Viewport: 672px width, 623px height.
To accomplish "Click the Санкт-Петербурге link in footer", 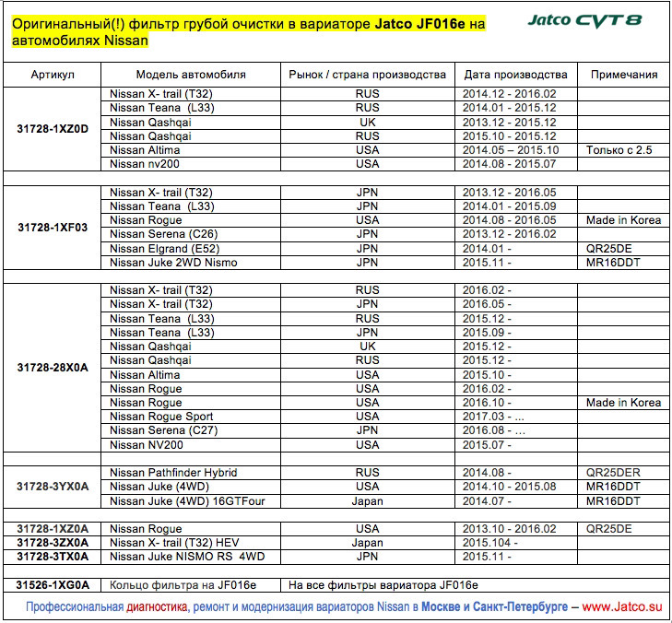I will click(x=520, y=606).
